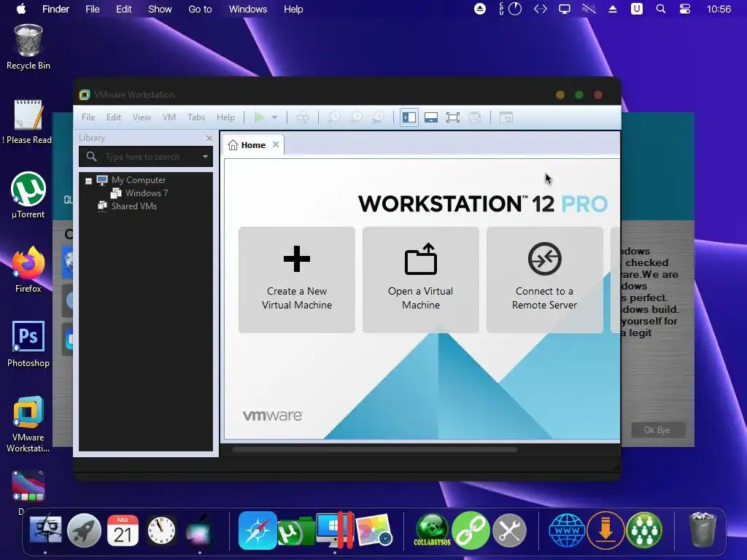Click the VMware Workstation title bar icon
The width and height of the screenshot is (747, 560).
[x=85, y=95]
